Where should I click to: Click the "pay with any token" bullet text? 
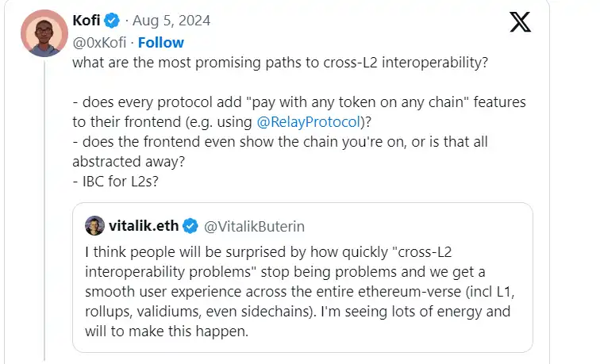coord(302,104)
